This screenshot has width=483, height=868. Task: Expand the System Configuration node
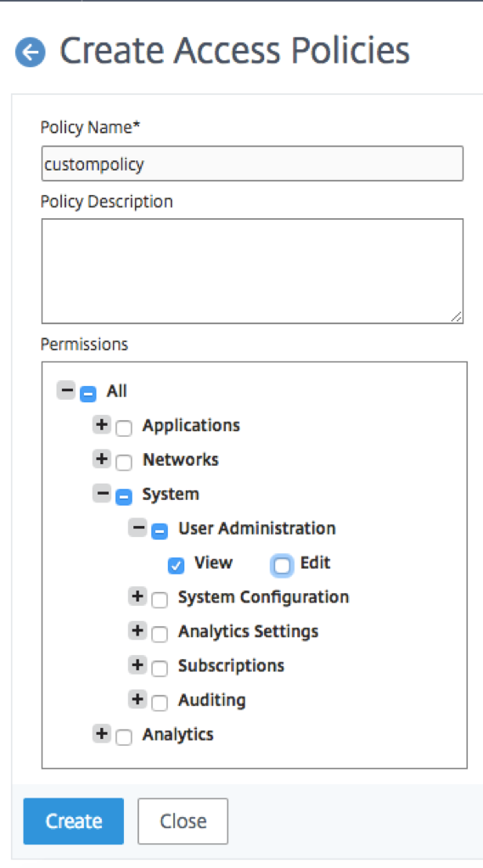pos(138,596)
